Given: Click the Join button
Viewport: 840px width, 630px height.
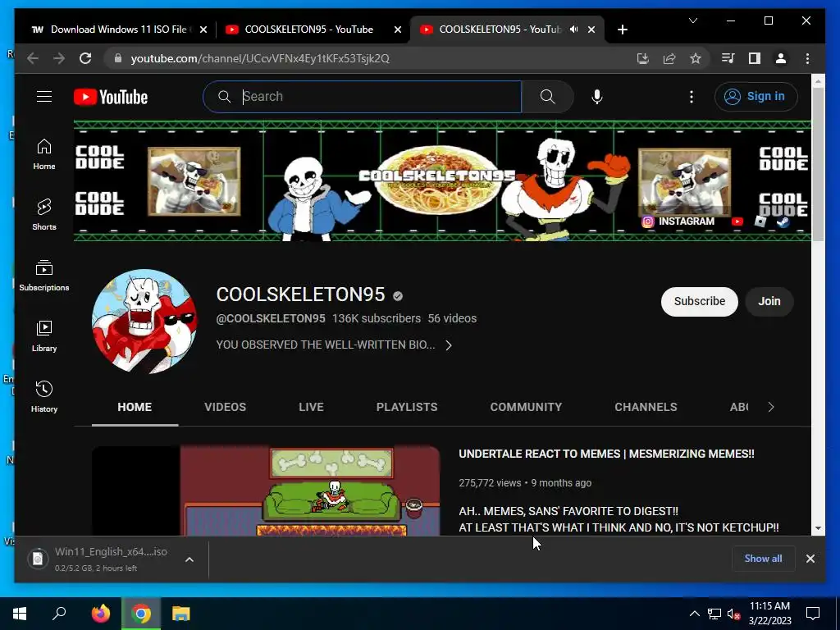Looking at the screenshot, I should [769, 301].
